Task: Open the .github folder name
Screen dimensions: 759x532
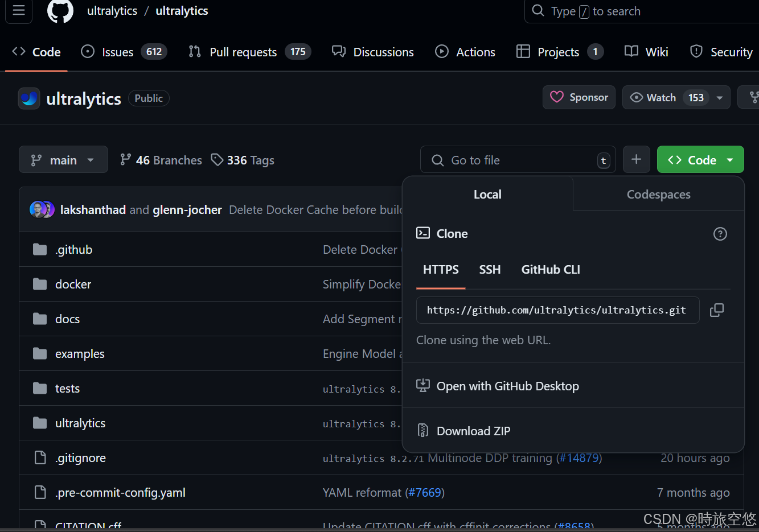Action: 73,249
